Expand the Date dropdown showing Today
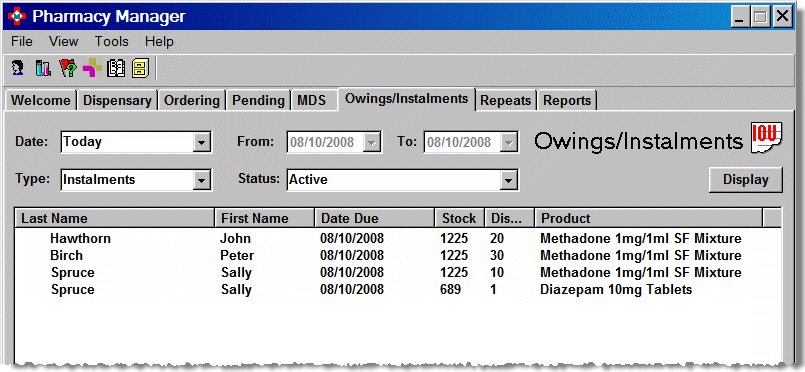Screen dimensions: 805x372 (202, 142)
